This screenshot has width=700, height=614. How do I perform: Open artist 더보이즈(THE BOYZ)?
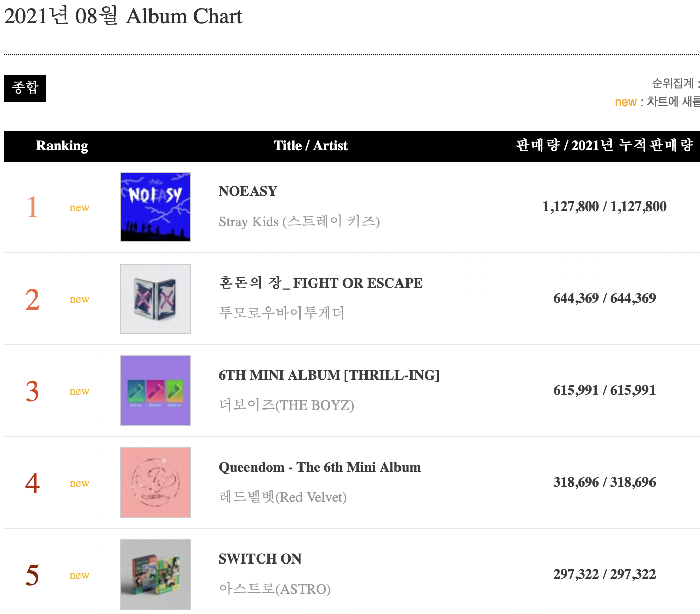[286, 405]
